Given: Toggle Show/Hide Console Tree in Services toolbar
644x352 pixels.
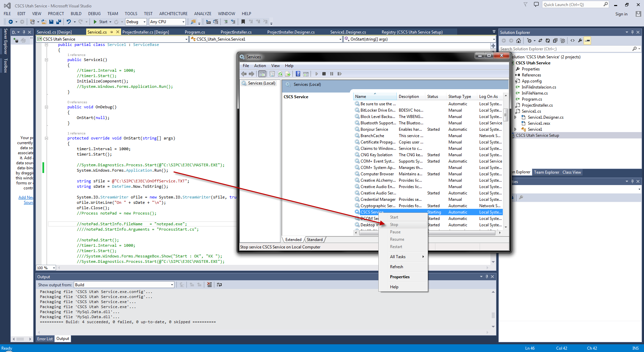Looking at the screenshot, I should click(x=262, y=74).
